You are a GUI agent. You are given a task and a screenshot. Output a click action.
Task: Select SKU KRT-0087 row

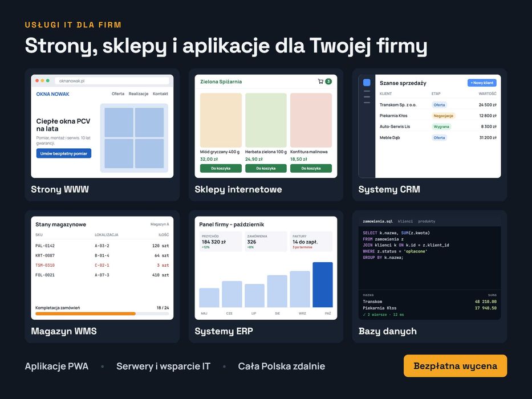(102, 255)
